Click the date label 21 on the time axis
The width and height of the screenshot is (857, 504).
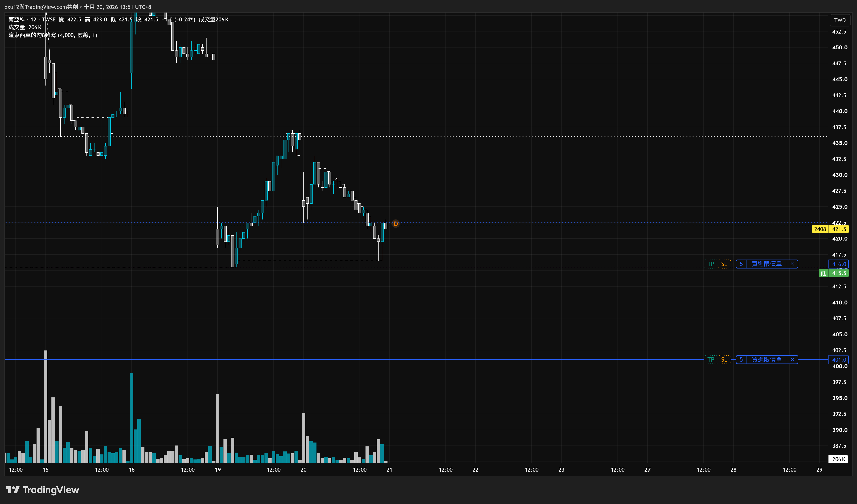click(x=389, y=470)
